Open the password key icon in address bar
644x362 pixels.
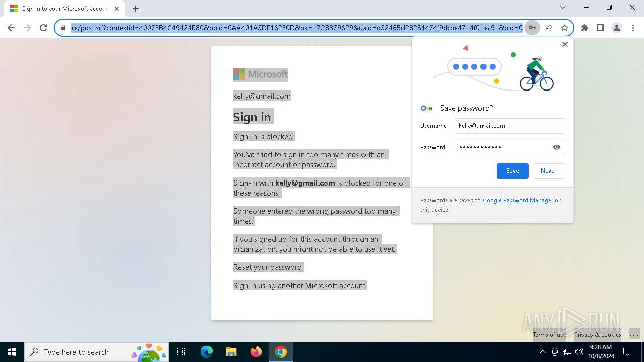[x=532, y=28]
